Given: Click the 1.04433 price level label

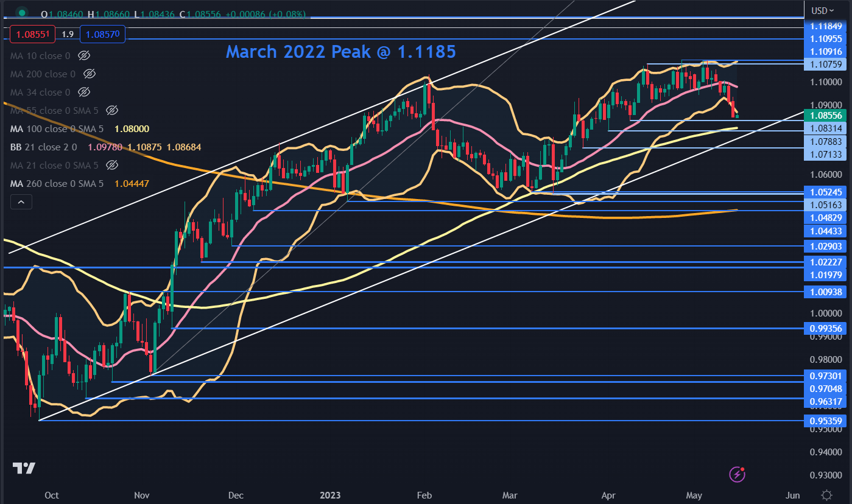Looking at the screenshot, I should pyautogui.click(x=825, y=231).
